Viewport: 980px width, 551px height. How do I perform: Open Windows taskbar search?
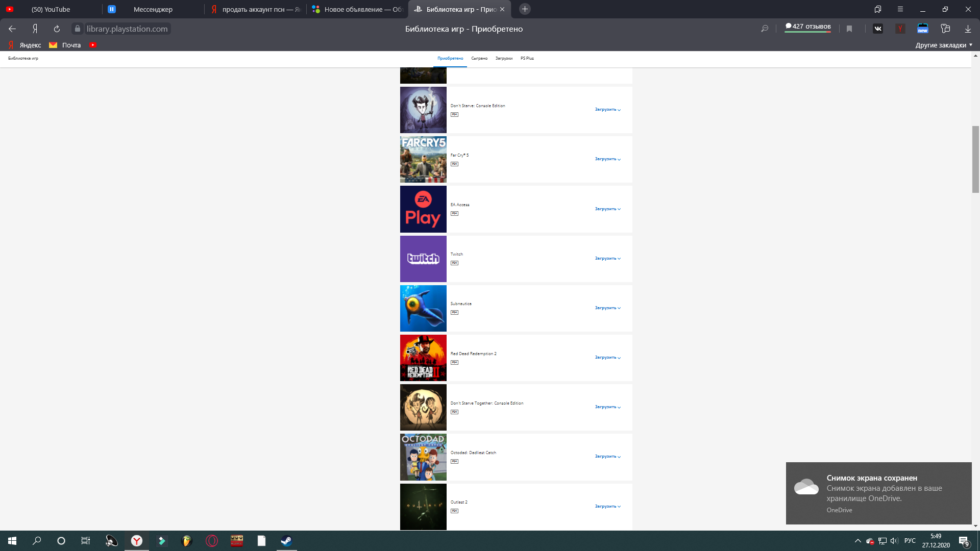point(37,541)
